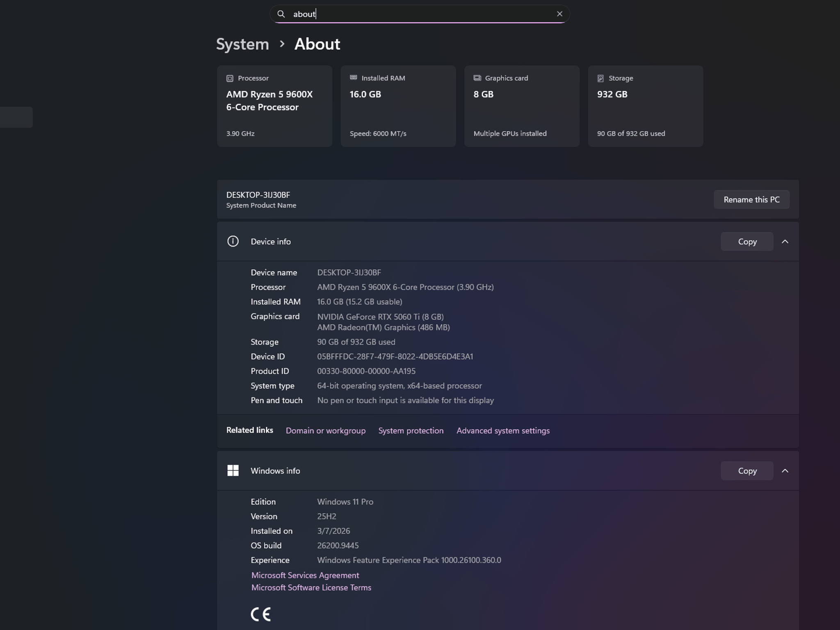Click the search field containing 'about'
Screen dimensions: 840x630
pyautogui.click(x=420, y=14)
